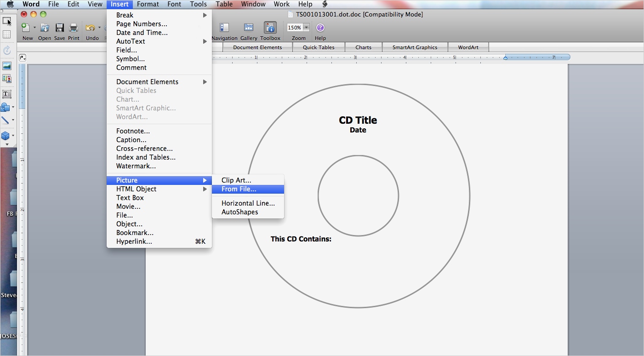Choose Horizontal Line... in submenu

248,203
